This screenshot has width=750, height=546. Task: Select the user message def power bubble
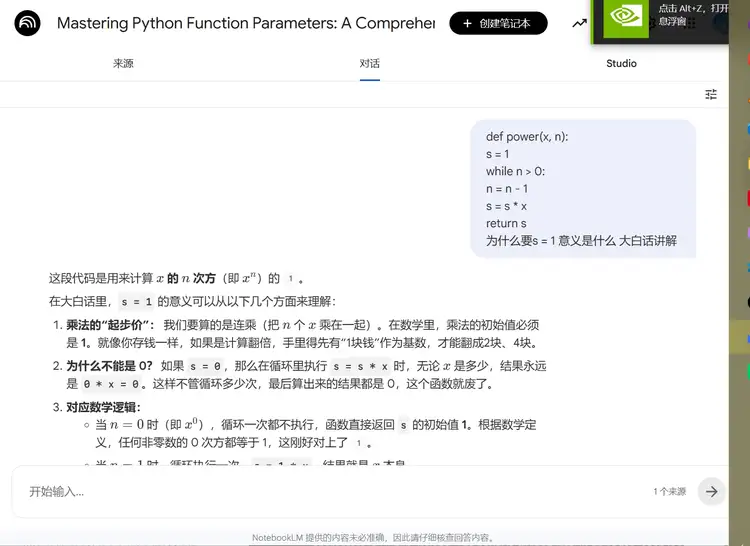583,189
